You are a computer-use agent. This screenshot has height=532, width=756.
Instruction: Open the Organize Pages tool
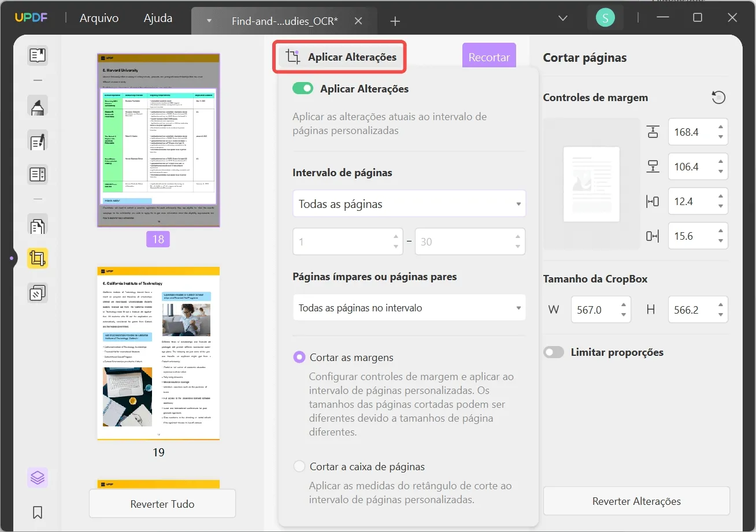click(37, 292)
